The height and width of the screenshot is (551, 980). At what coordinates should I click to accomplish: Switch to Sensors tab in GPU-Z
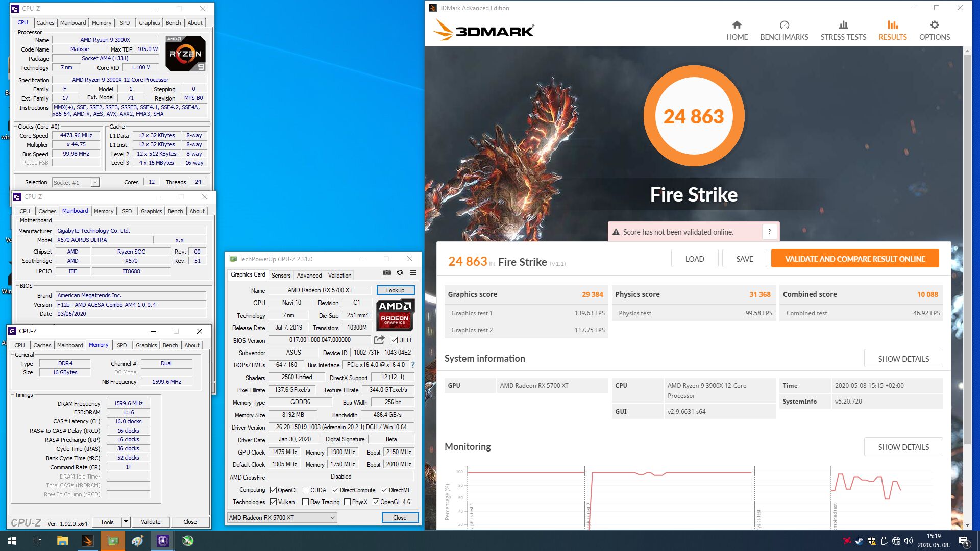point(281,275)
